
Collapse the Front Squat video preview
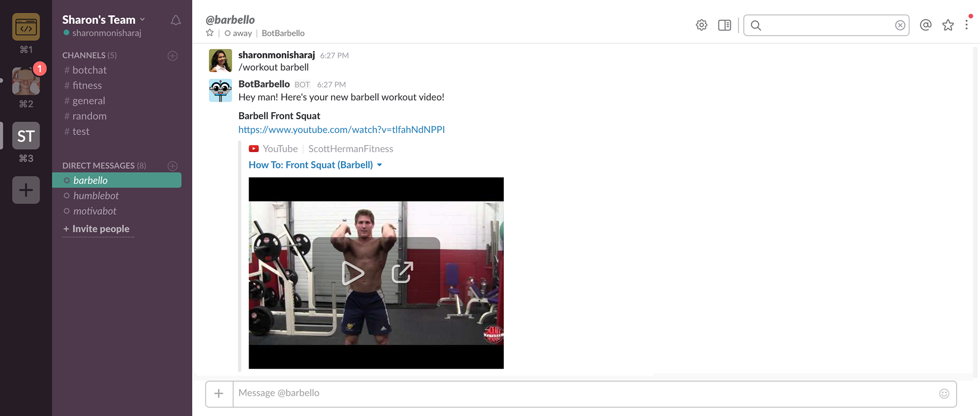coord(379,165)
